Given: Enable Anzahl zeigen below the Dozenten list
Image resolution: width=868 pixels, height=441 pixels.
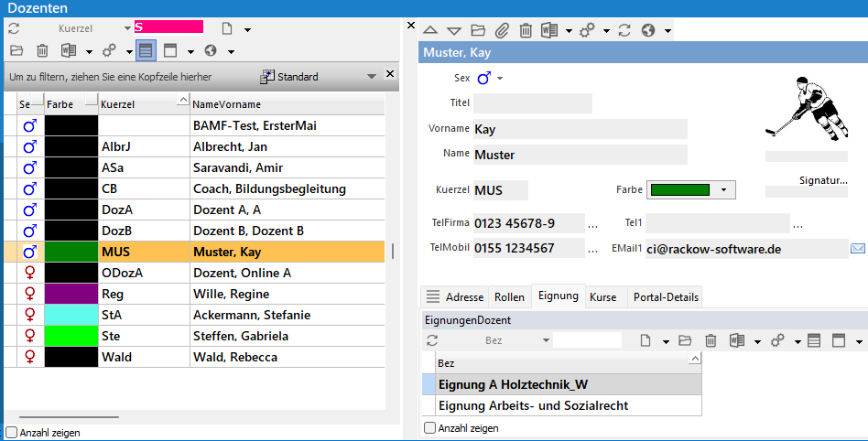Looking at the screenshot, I should click(x=11, y=432).
